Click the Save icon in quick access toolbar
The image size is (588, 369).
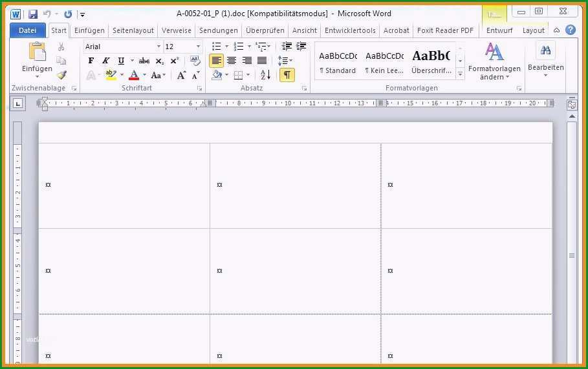tap(33, 14)
